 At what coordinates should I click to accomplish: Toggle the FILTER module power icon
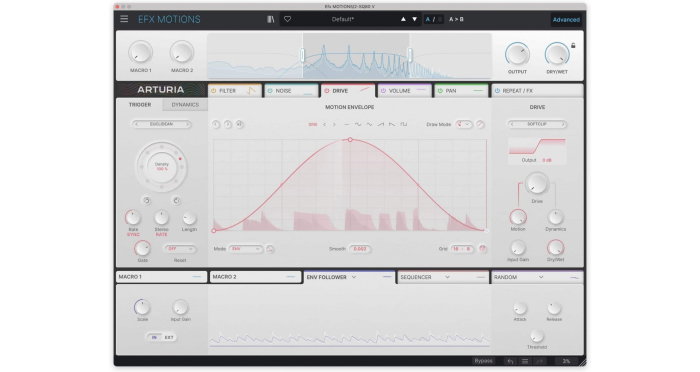(x=214, y=91)
